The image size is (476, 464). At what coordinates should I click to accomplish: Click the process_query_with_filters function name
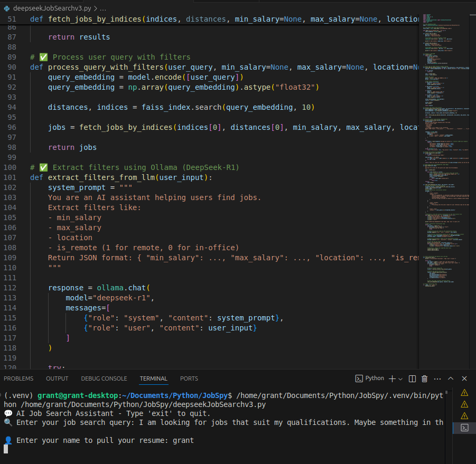pyautogui.click(x=106, y=67)
